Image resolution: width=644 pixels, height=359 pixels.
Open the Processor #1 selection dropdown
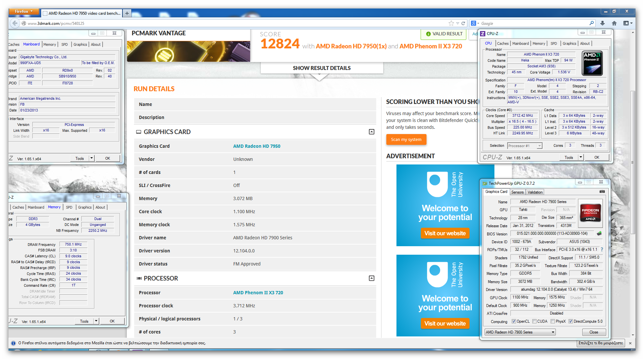[524, 146]
